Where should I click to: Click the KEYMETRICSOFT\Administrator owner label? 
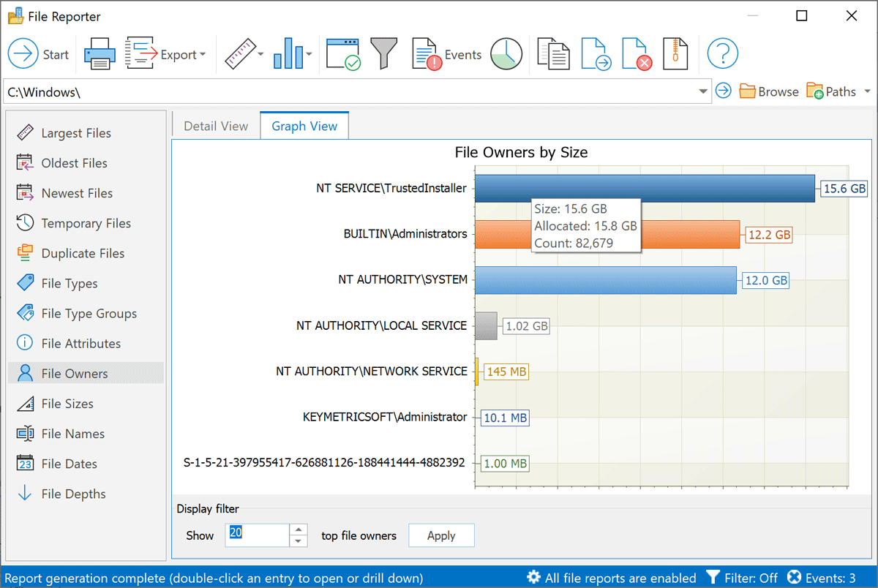point(385,417)
